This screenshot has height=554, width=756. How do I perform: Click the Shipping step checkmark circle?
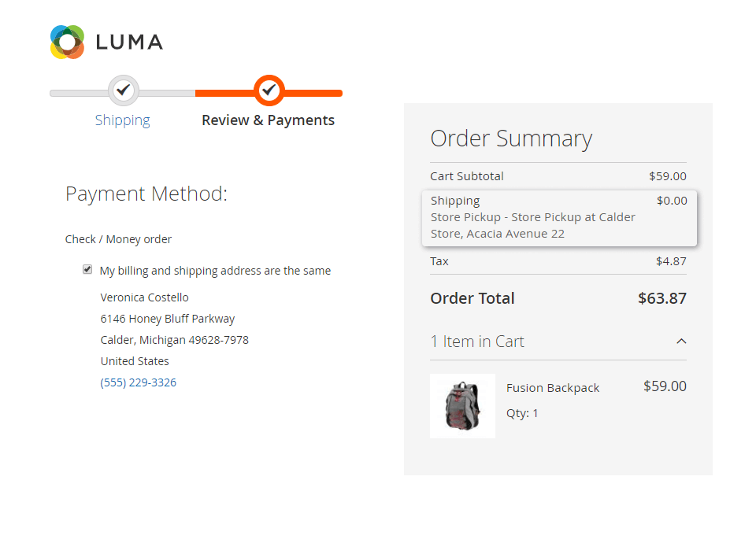(x=123, y=91)
